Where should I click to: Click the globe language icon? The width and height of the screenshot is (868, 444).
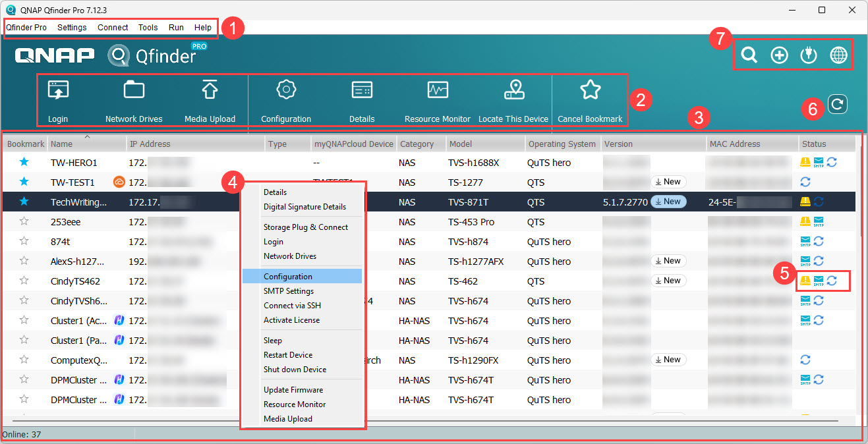pos(838,55)
